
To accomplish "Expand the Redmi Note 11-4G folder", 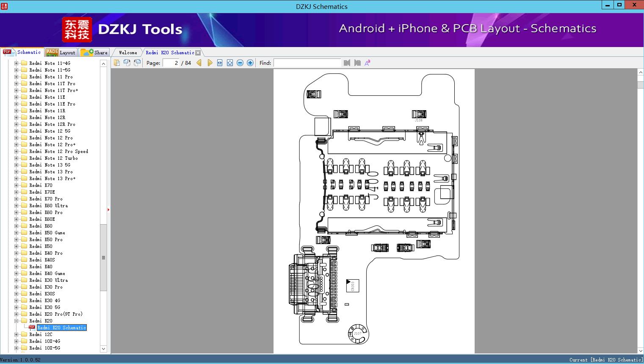I will (x=17, y=63).
